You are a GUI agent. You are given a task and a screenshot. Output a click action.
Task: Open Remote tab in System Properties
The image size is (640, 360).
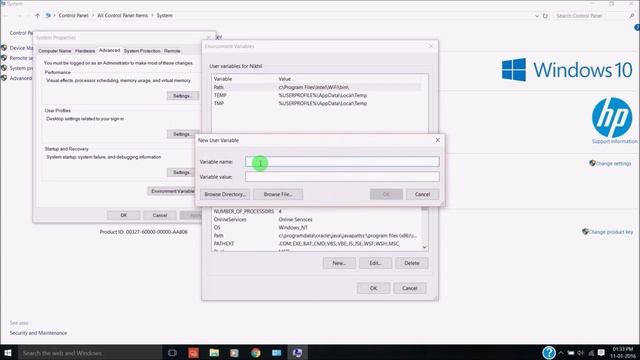[x=172, y=51]
